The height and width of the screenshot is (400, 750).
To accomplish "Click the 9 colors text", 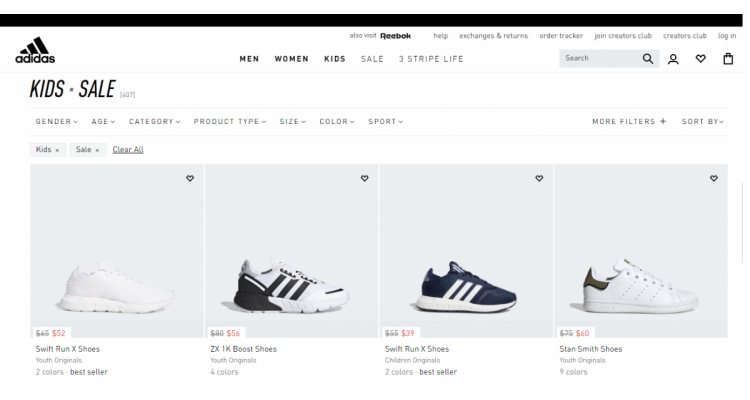I will [573, 372].
